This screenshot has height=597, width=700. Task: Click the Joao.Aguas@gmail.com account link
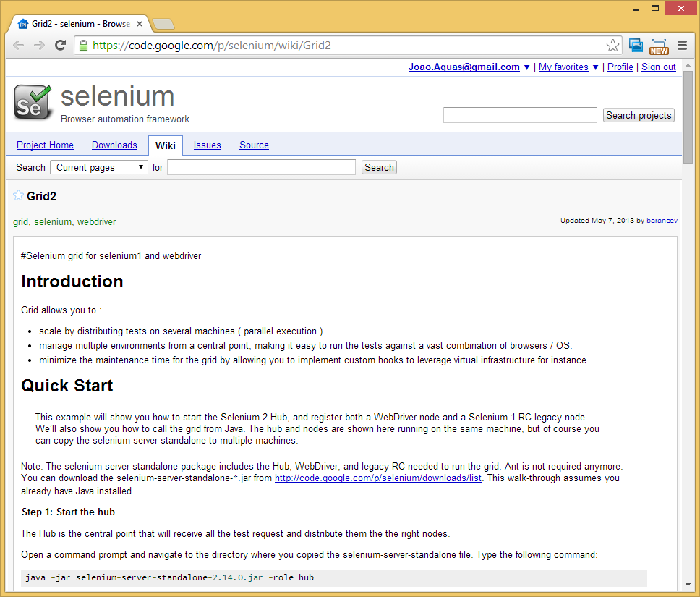click(464, 67)
